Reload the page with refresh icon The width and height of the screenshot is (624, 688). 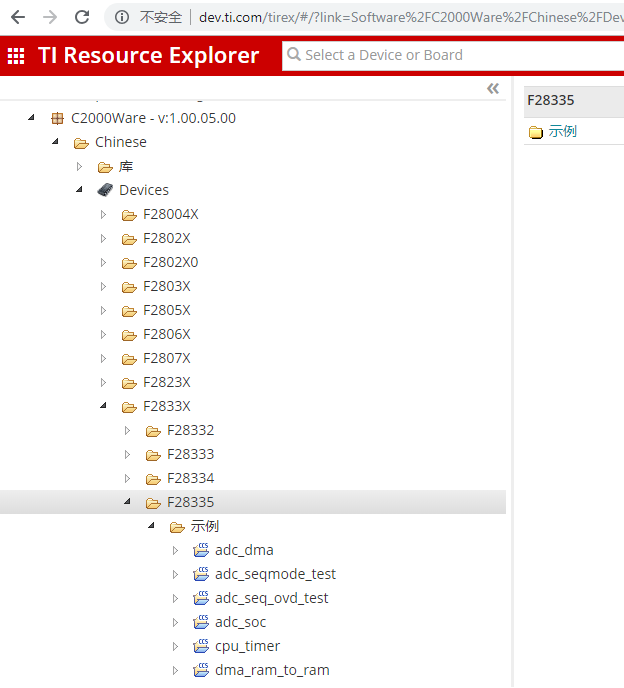[x=82, y=17]
